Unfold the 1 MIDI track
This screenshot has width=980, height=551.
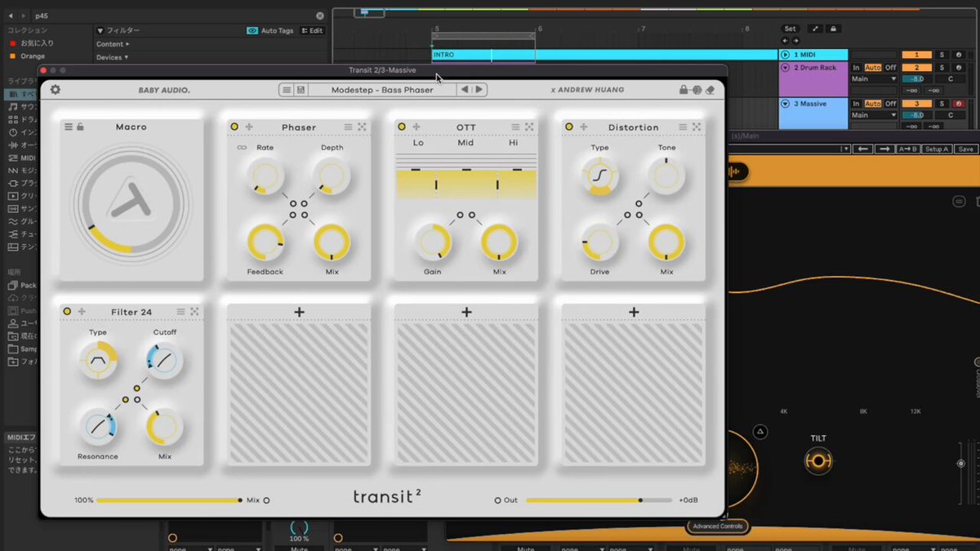pyautogui.click(x=786, y=55)
